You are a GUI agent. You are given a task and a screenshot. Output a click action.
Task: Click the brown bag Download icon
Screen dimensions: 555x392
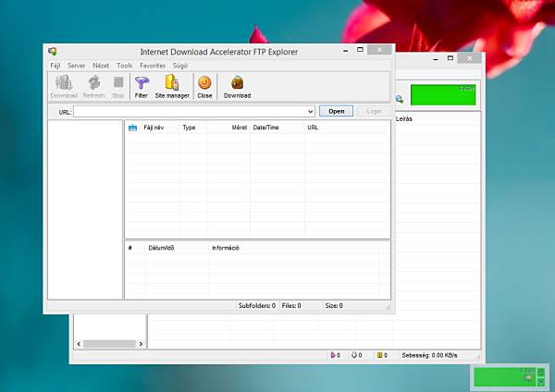(x=237, y=82)
